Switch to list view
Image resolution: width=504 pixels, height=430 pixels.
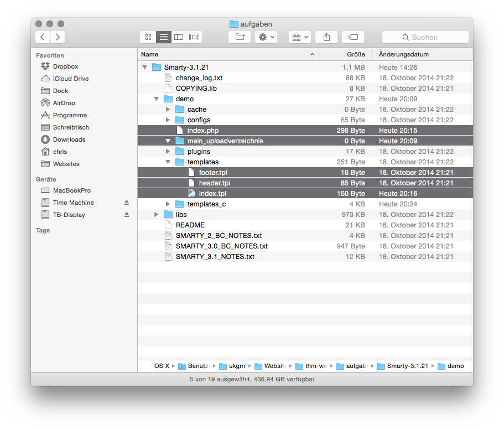click(164, 37)
